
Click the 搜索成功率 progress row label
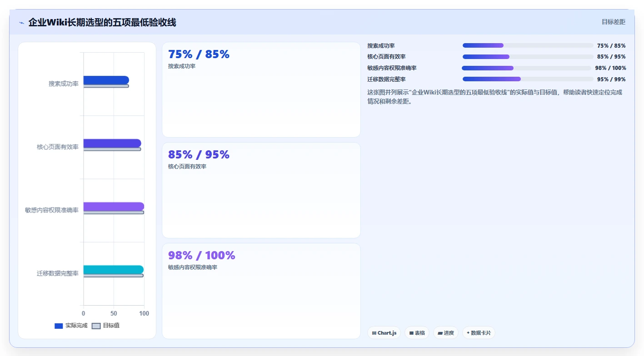[381, 46]
